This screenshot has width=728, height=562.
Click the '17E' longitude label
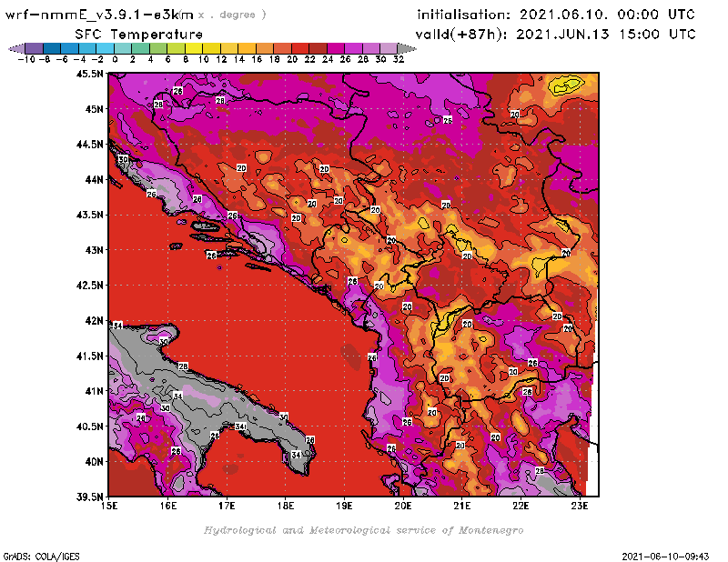[227, 506]
